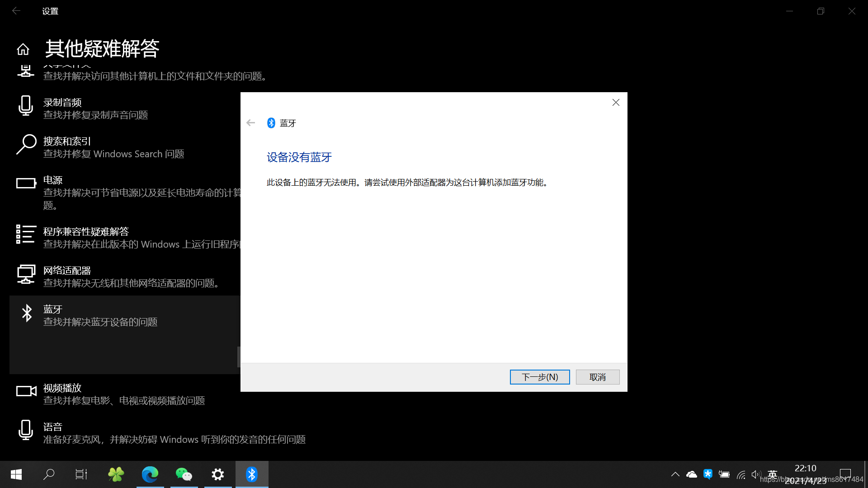Viewport: 868px width, 488px height.
Task: Click the Speech microphone icon
Action: pyautogui.click(x=26, y=430)
